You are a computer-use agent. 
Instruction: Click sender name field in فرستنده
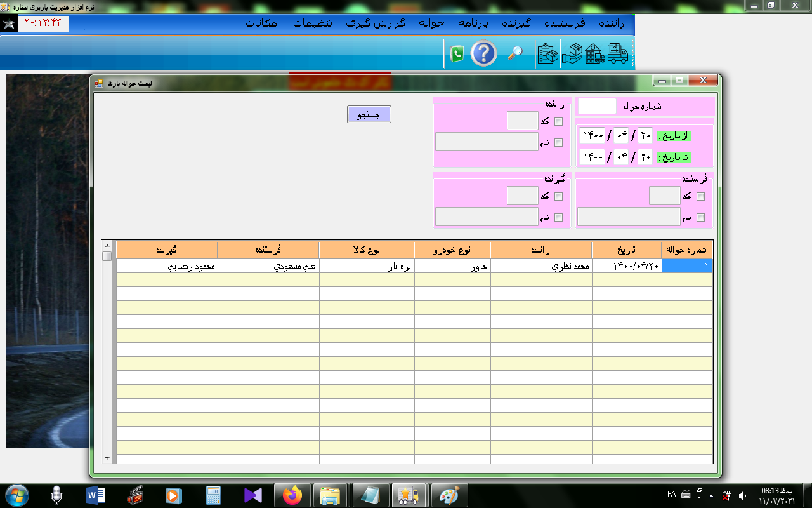[x=629, y=217]
